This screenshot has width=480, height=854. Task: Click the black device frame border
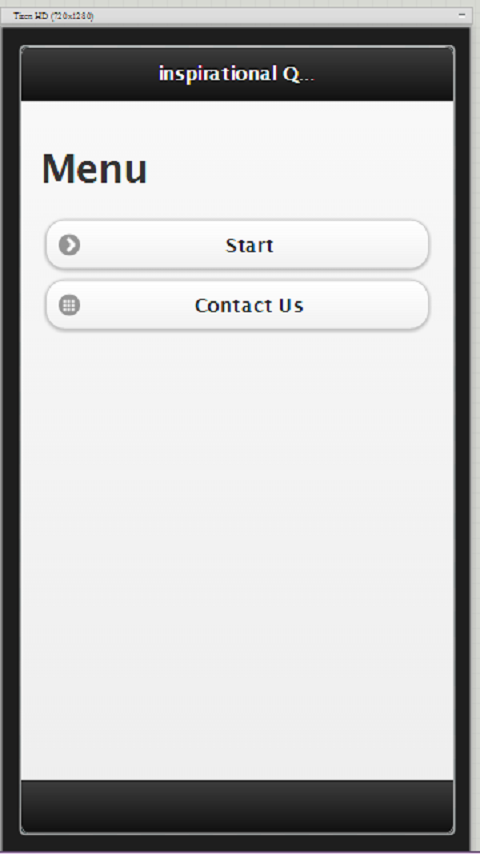(x=11, y=436)
